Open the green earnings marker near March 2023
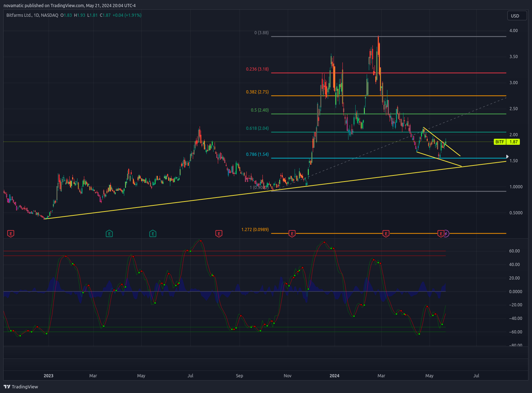This screenshot has width=532, height=393. tap(109, 234)
